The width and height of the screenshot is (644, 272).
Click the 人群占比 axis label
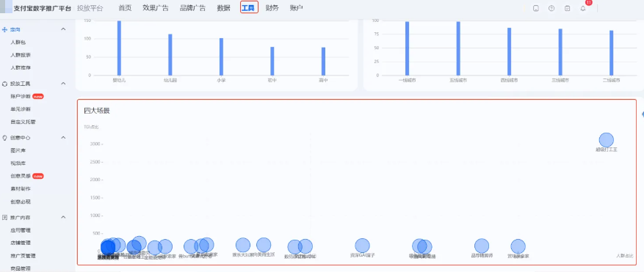coord(625,256)
